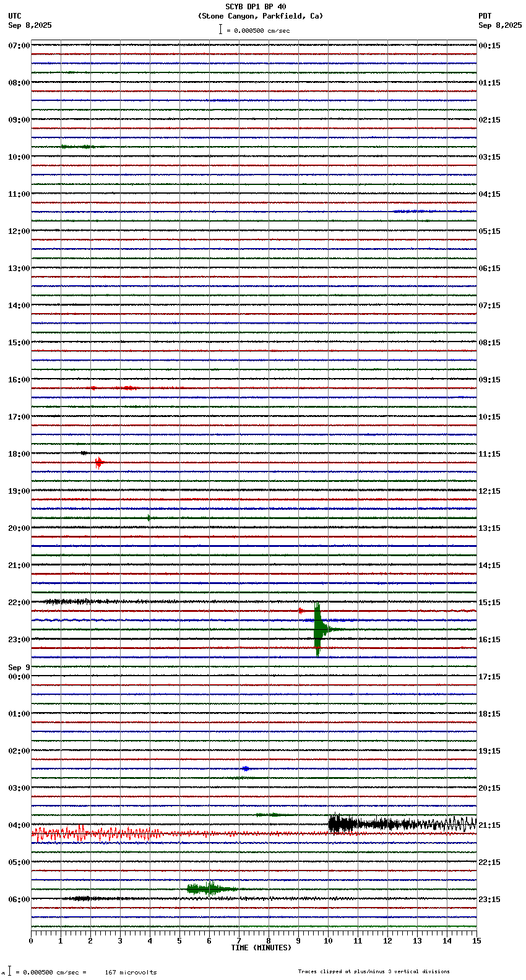Click the bottom scale bar symbol at lower left

click(x=9, y=971)
